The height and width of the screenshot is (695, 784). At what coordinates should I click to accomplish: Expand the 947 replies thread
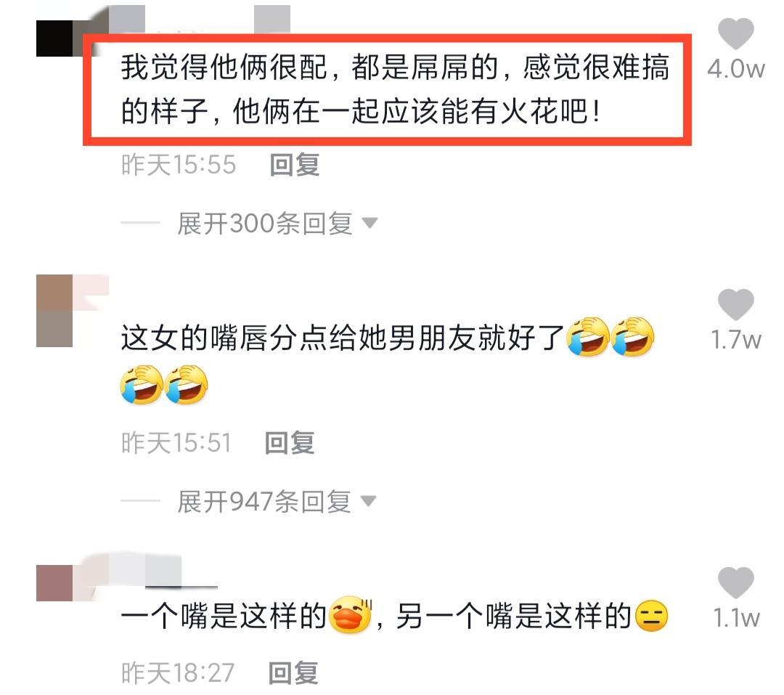(x=264, y=501)
